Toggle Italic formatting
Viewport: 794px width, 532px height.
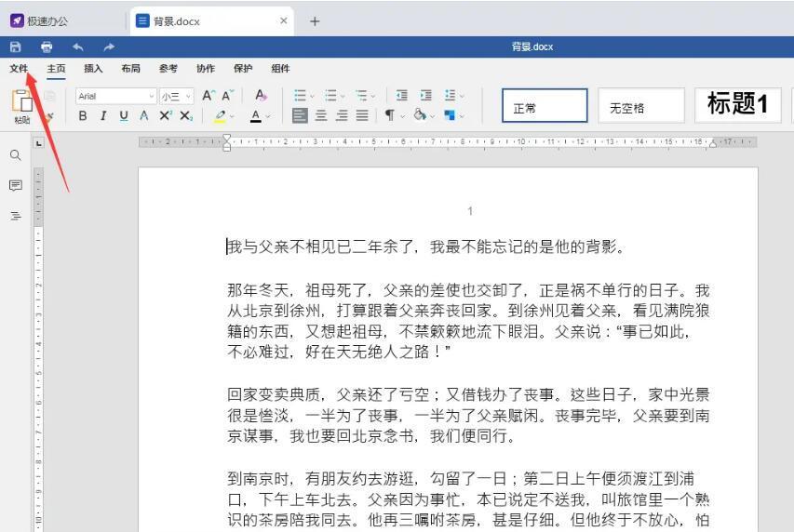(103, 116)
